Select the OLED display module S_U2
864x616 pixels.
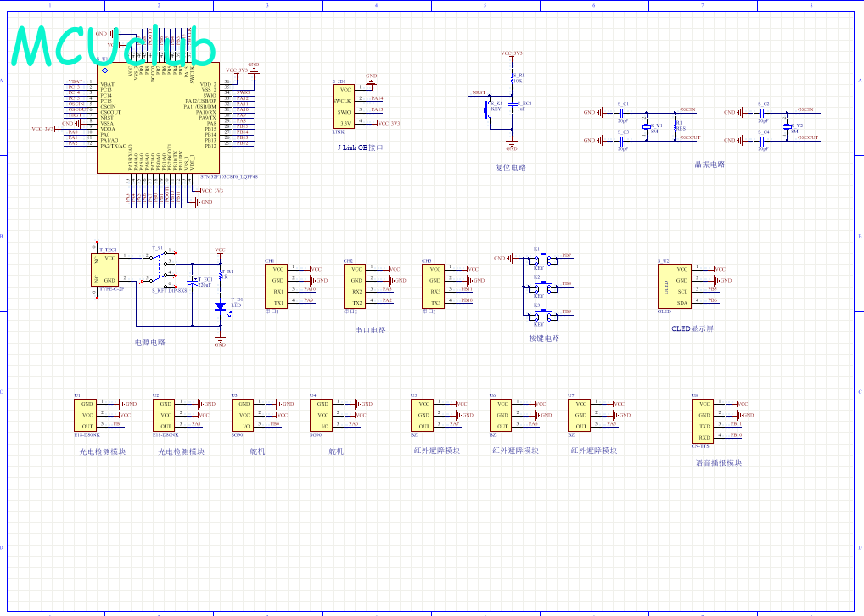click(x=675, y=286)
